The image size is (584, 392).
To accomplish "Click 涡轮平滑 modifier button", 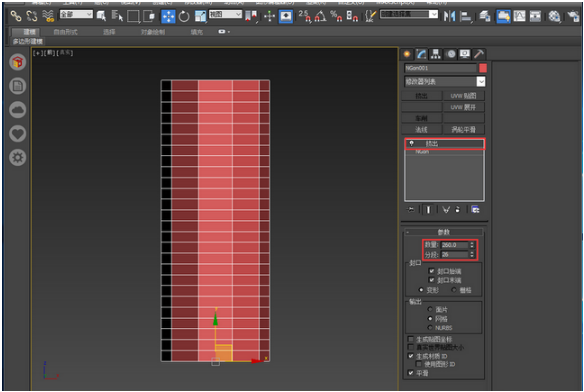I will point(464,130).
